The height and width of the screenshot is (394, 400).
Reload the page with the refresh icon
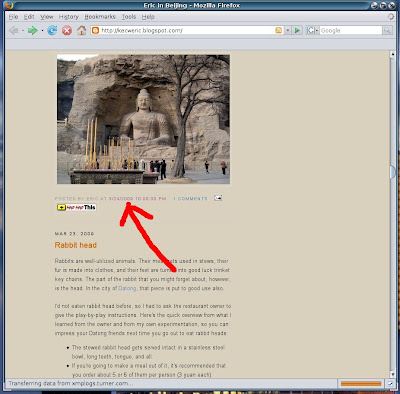(x=52, y=31)
